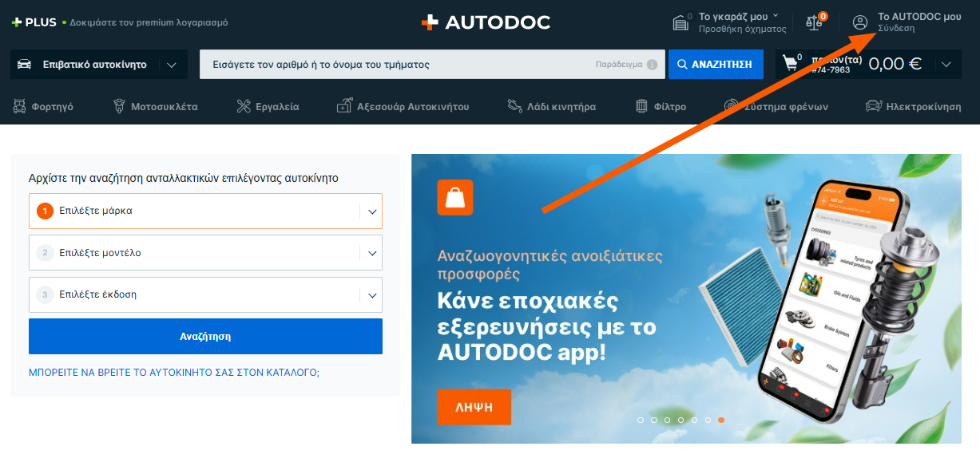The width and height of the screenshot is (980, 466).
Task: Open the garage icon in header
Action: coord(680,22)
